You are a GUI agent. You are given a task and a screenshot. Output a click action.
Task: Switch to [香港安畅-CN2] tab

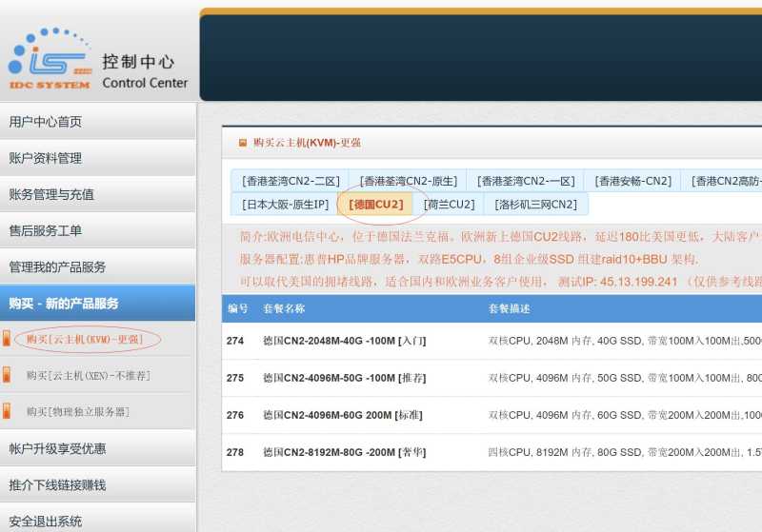(632, 181)
